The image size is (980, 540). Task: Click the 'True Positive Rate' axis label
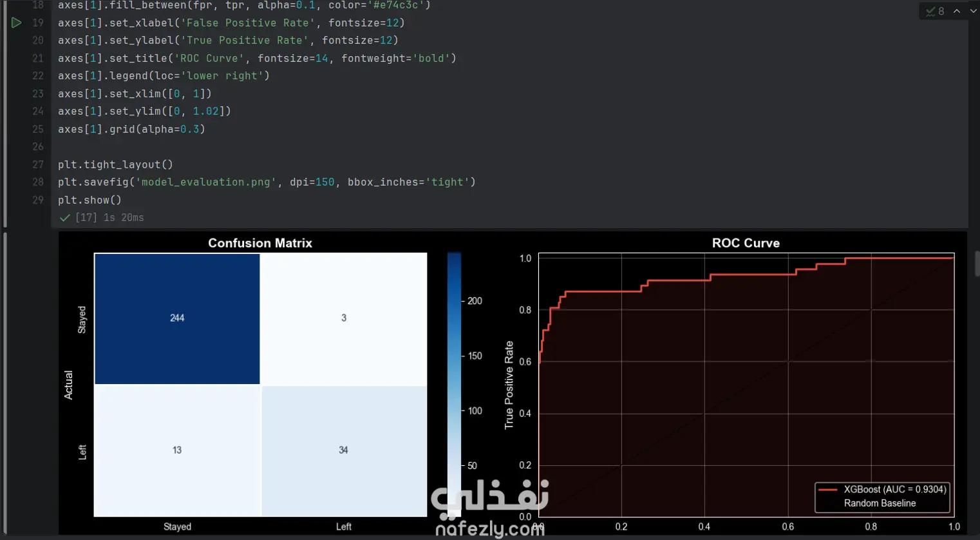tap(509, 385)
